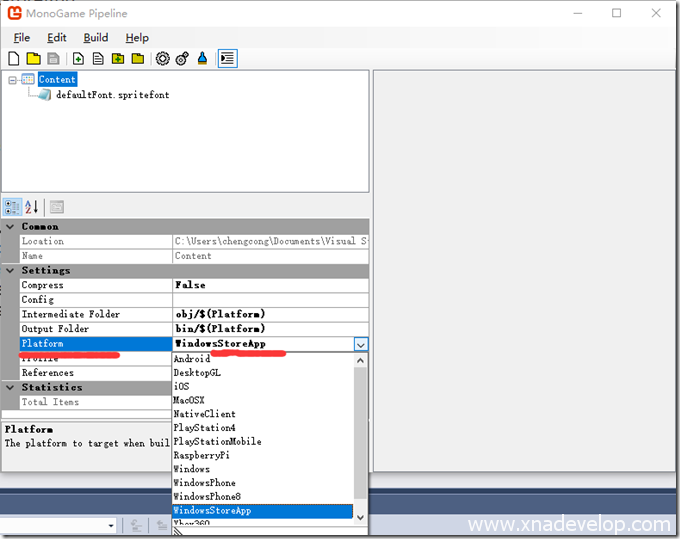This screenshot has height=539, width=680.
Task: Choose DesktopGL from the Platform list
Action: pyautogui.click(x=197, y=373)
